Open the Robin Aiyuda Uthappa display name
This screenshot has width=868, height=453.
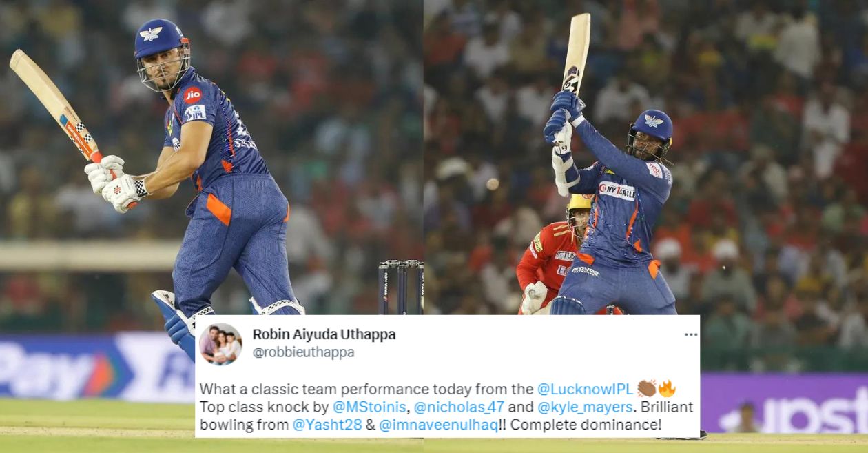point(324,334)
